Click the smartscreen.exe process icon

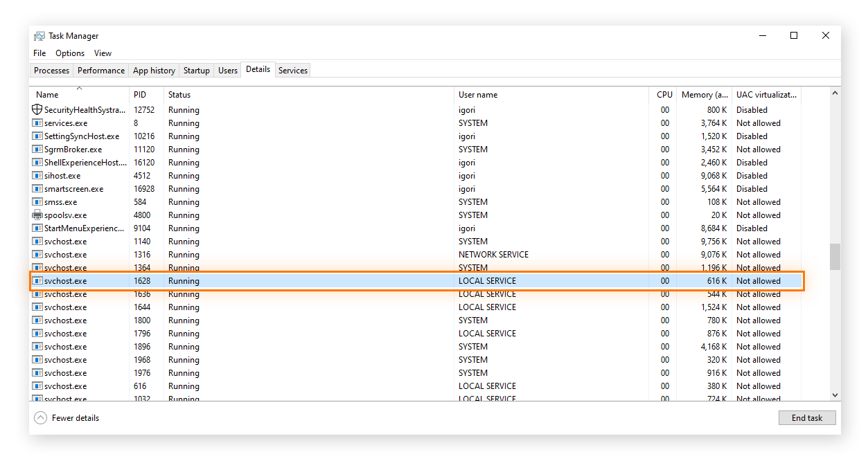(x=37, y=188)
